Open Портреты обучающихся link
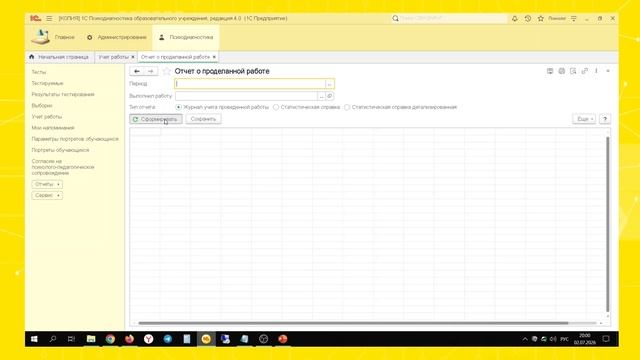This screenshot has height=360, width=640. click(60, 150)
